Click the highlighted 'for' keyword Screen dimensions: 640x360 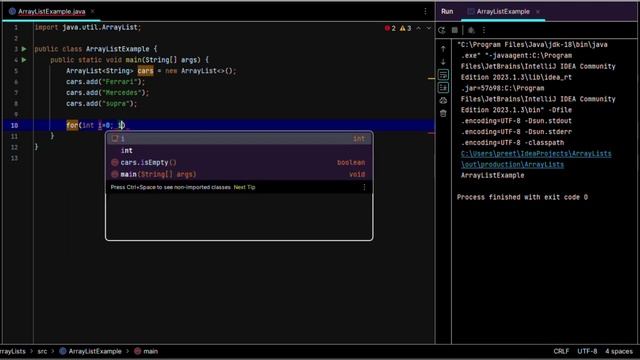click(x=72, y=125)
